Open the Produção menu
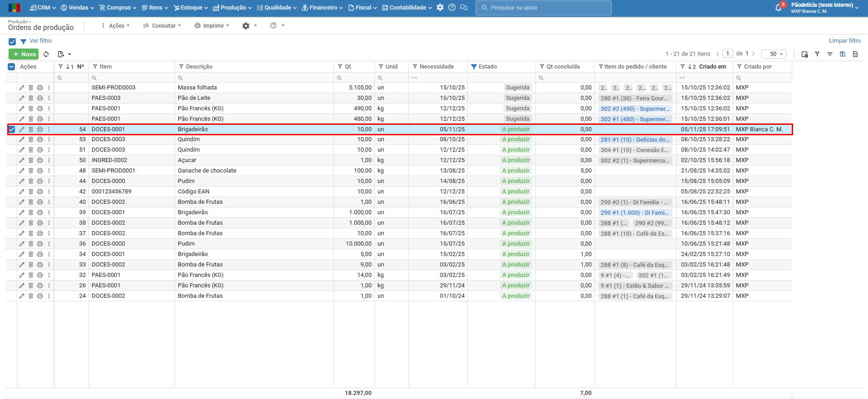This screenshot has height=399, width=868. pyautogui.click(x=232, y=8)
